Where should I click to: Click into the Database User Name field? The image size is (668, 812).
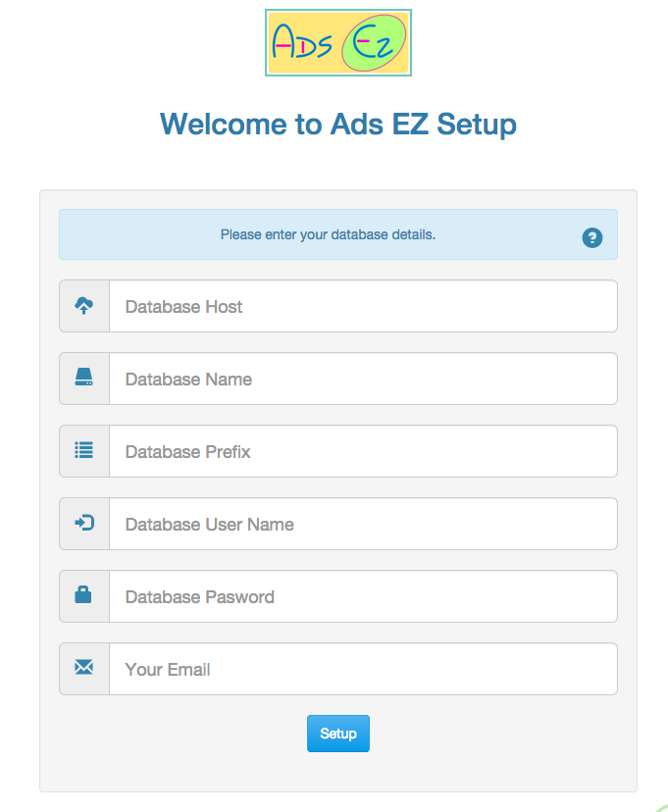[363, 524]
